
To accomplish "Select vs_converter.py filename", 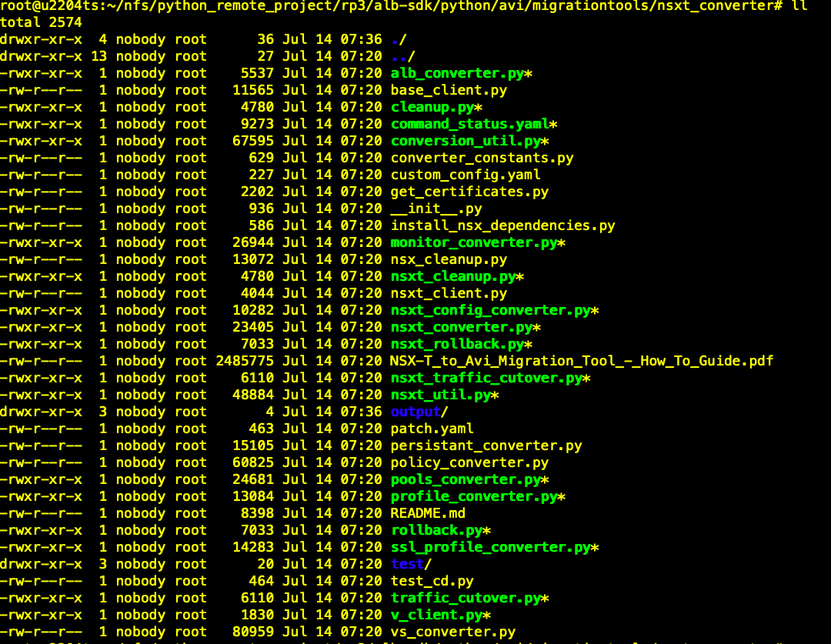I will tap(452, 632).
